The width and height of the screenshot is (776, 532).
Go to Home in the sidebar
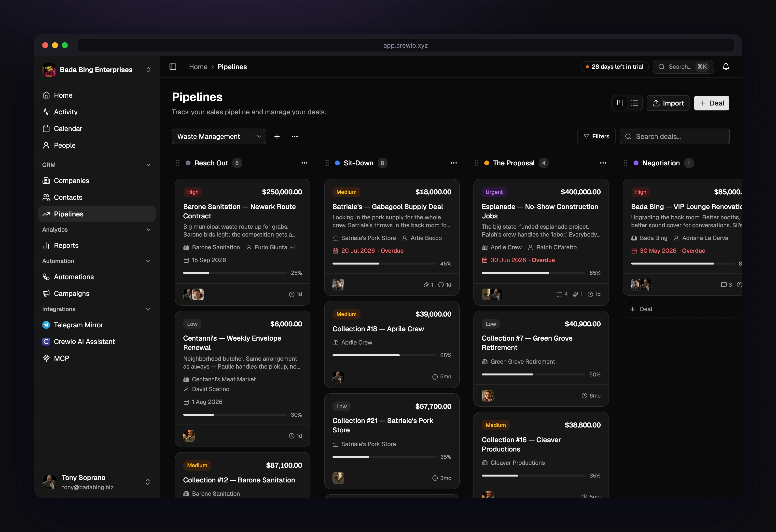pyautogui.click(x=97, y=95)
